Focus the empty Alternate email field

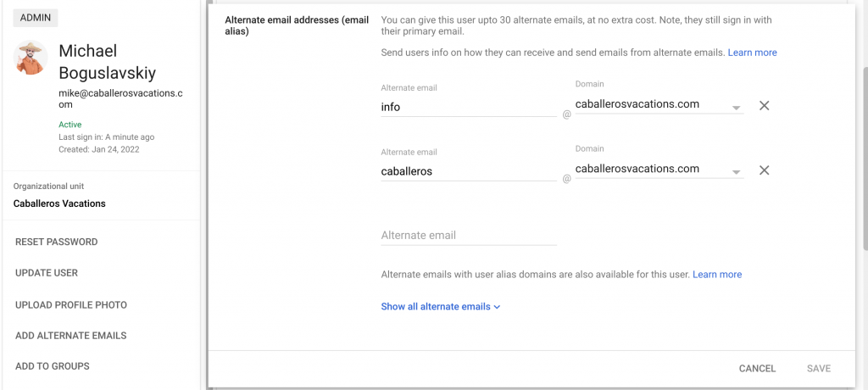tap(469, 236)
